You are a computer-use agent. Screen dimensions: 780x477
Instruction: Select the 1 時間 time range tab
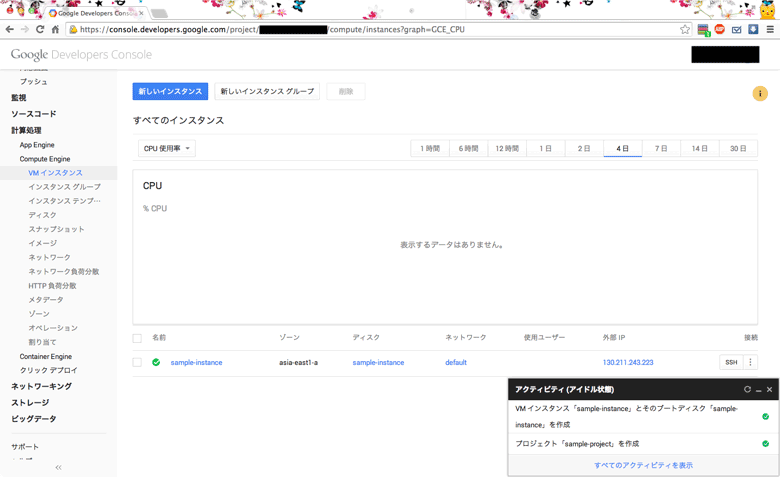click(x=430, y=148)
